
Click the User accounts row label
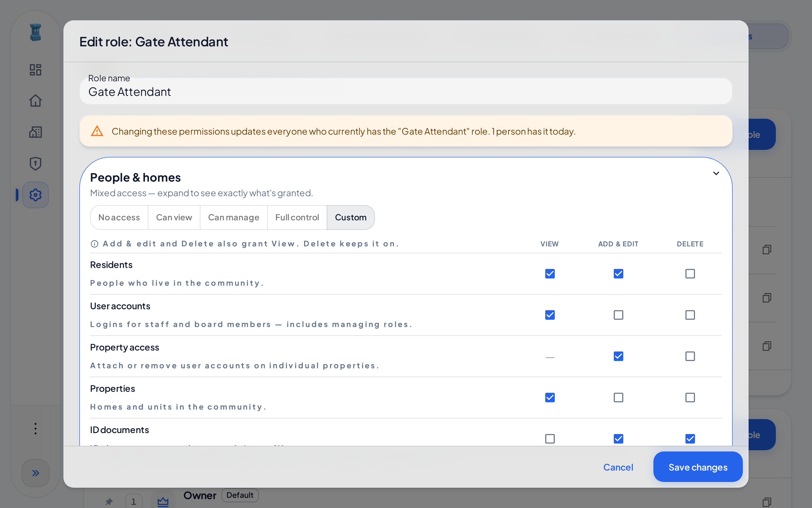(120, 306)
